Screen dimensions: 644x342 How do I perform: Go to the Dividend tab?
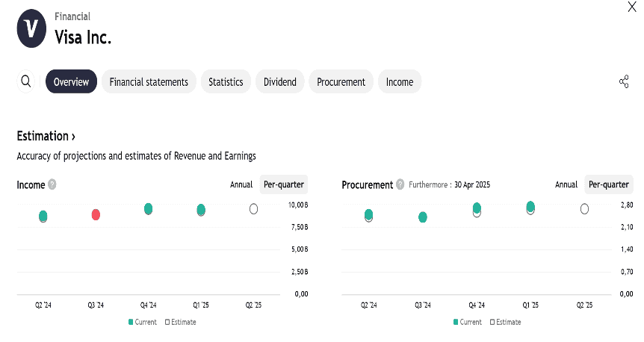coord(279,81)
